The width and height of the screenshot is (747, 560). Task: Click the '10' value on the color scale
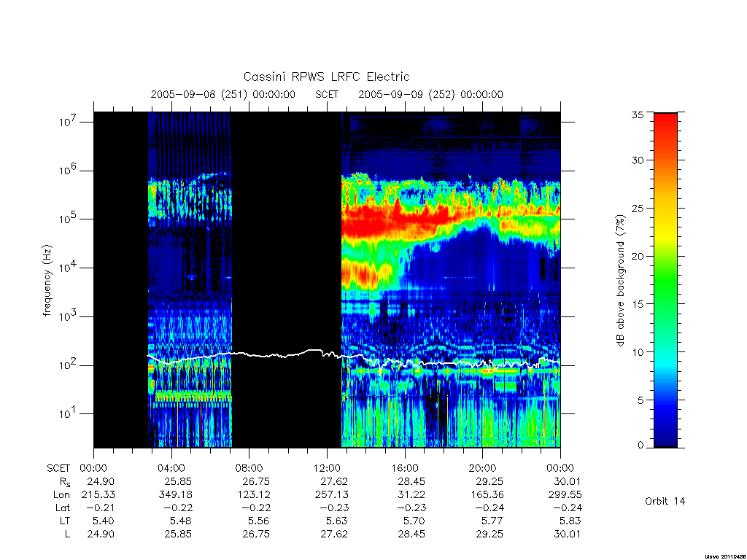[x=637, y=352]
